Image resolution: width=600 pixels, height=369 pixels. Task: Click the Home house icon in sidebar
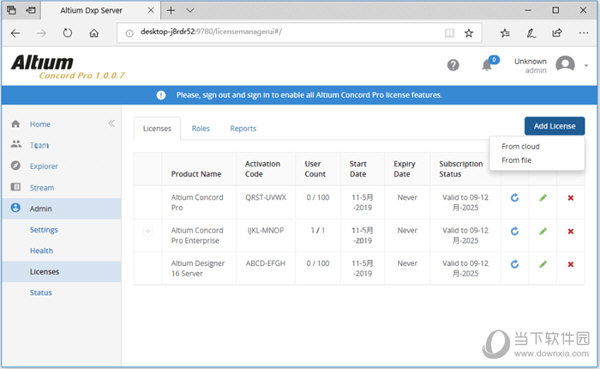tap(16, 124)
